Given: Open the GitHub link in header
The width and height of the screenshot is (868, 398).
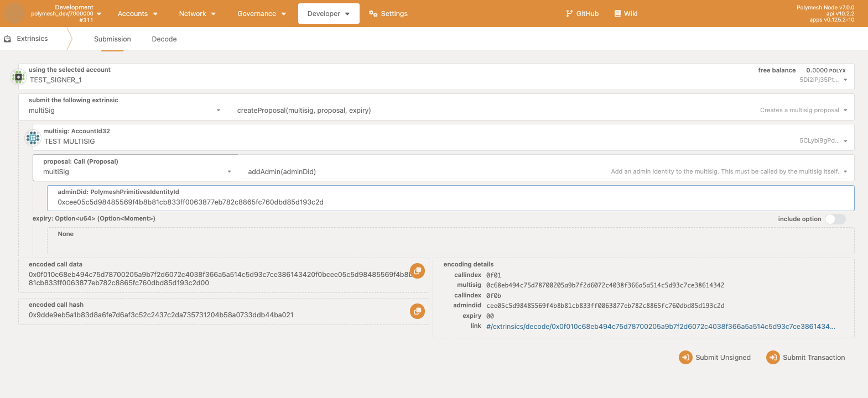Looking at the screenshot, I should [582, 14].
